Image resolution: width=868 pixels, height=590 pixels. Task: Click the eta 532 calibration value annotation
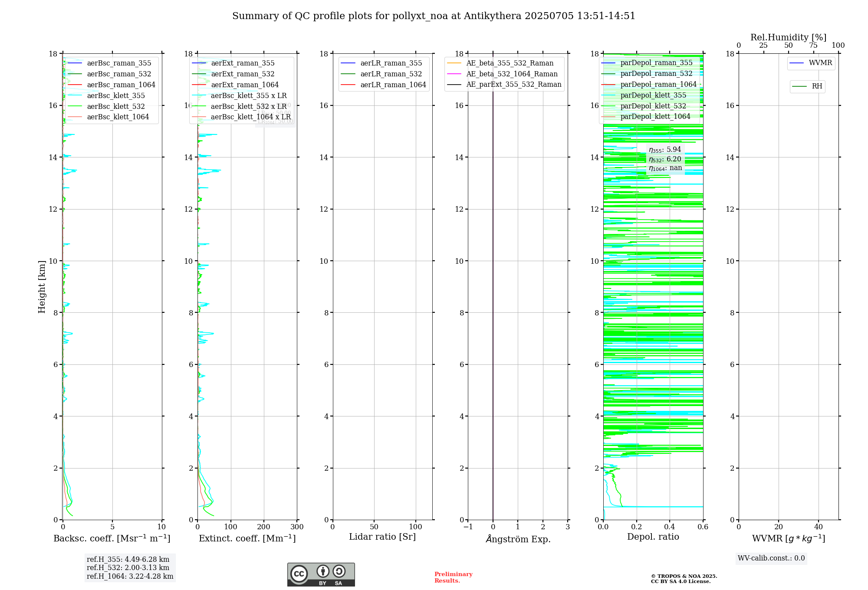pyautogui.click(x=665, y=159)
